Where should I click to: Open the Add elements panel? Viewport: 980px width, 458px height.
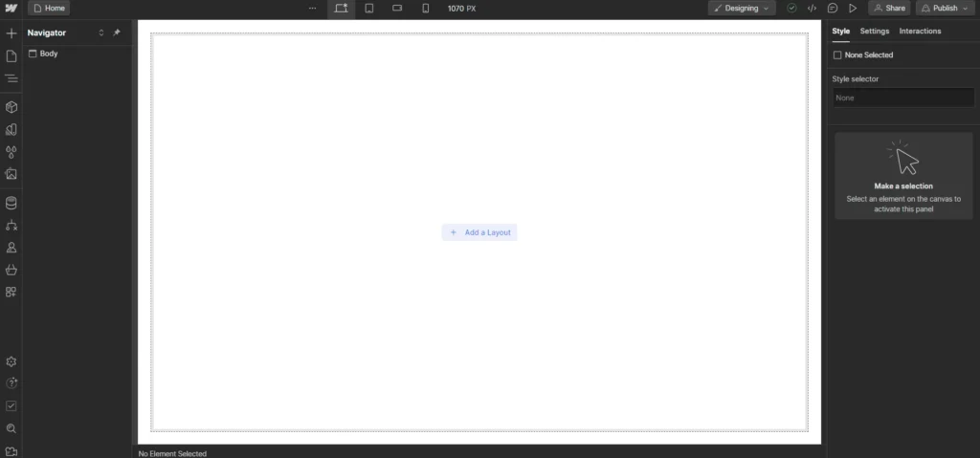tap(11, 33)
